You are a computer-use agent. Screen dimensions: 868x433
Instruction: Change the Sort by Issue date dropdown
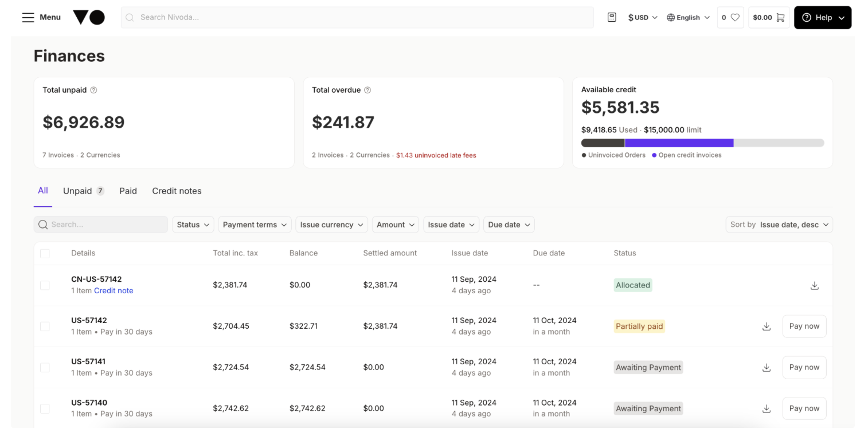tap(779, 225)
